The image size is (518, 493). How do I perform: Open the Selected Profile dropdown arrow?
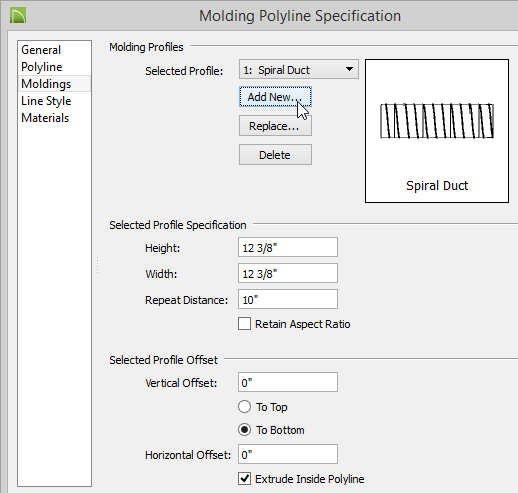(349, 69)
